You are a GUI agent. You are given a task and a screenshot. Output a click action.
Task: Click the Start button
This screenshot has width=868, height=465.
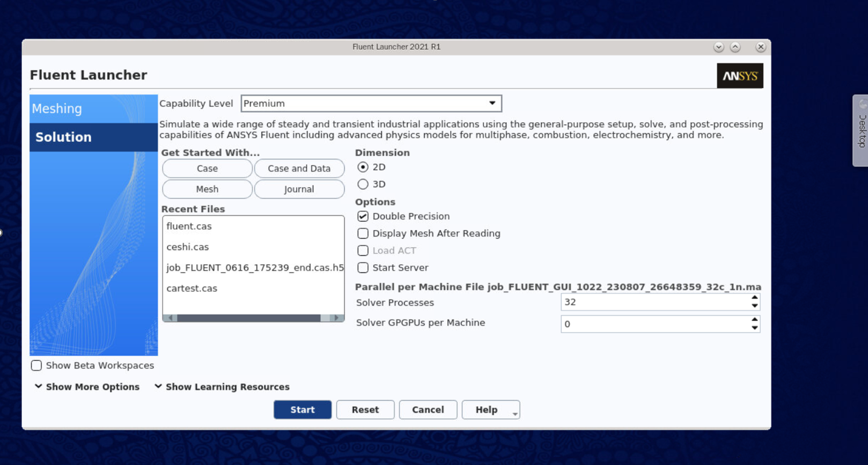point(303,410)
